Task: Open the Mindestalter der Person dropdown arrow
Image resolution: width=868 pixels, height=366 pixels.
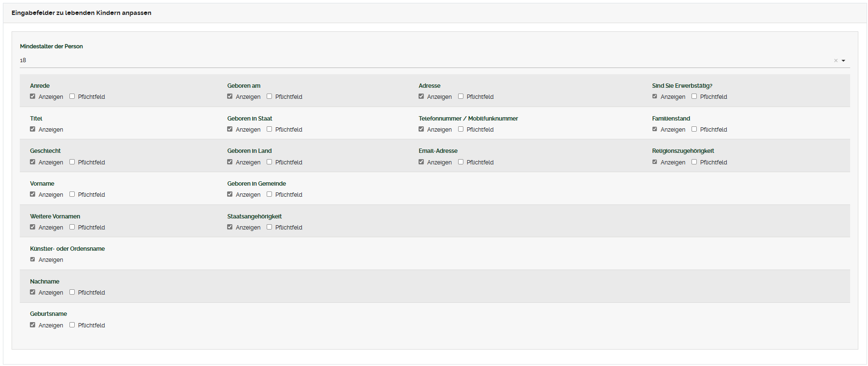Action: pyautogui.click(x=843, y=61)
